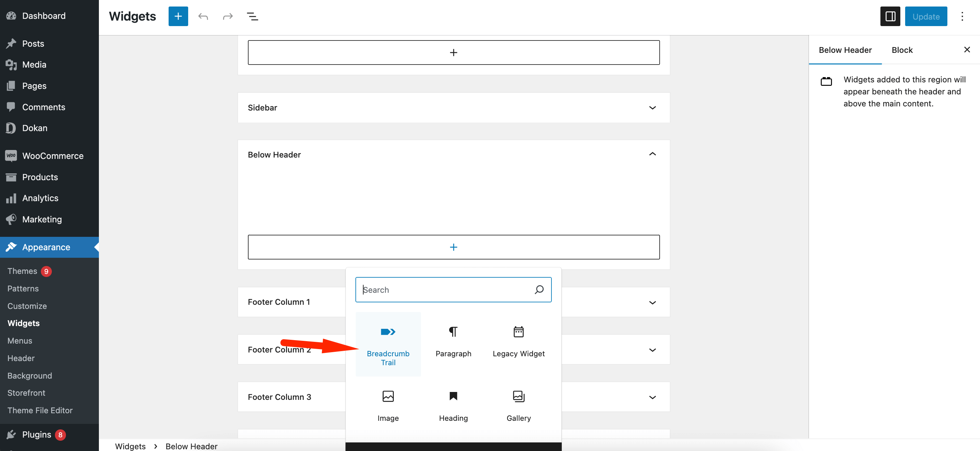
Task: Click the Update button
Action: pos(926,16)
